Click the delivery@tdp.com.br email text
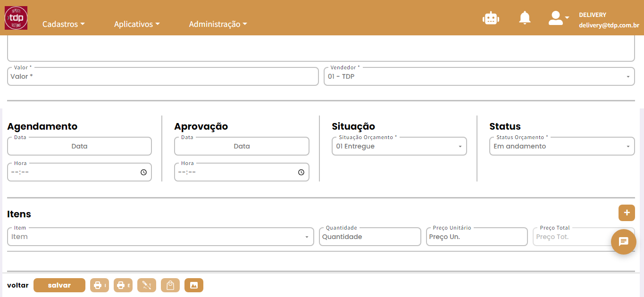The width and height of the screenshot is (644, 297). click(x=609, y=25)
